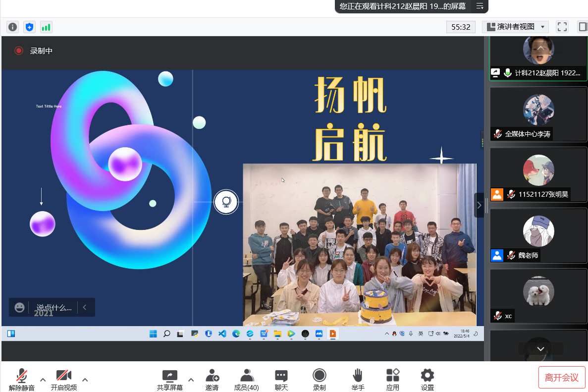Start recording with the 录制 button
The image size is (588, 392).
click(320, 380)
